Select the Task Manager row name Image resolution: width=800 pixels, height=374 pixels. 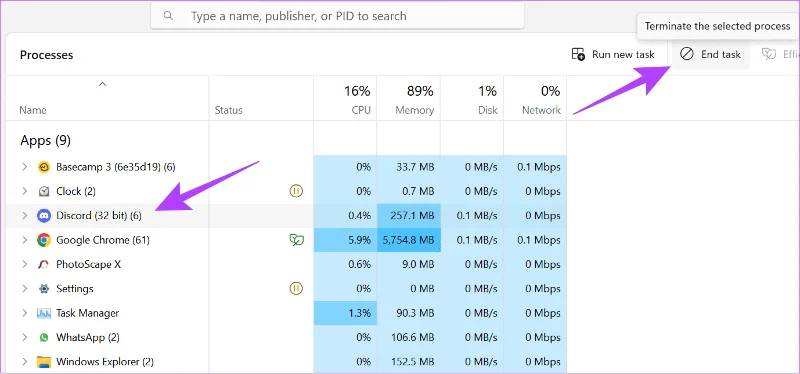point(88,313)
